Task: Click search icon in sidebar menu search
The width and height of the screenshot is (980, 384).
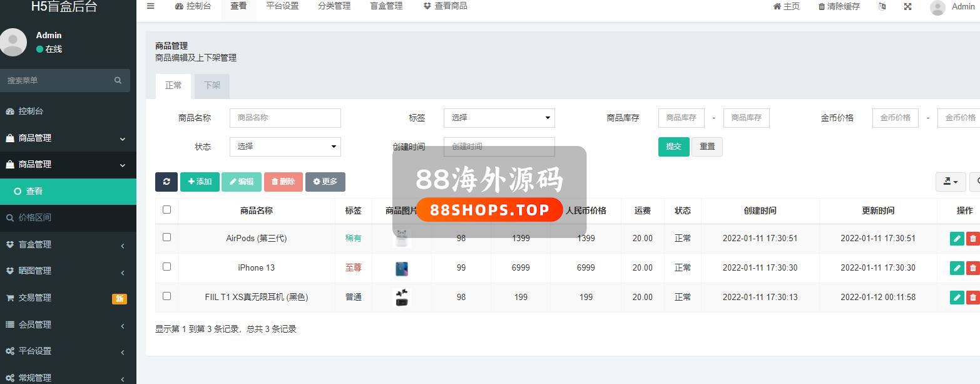Action: (x=118, y=81)
